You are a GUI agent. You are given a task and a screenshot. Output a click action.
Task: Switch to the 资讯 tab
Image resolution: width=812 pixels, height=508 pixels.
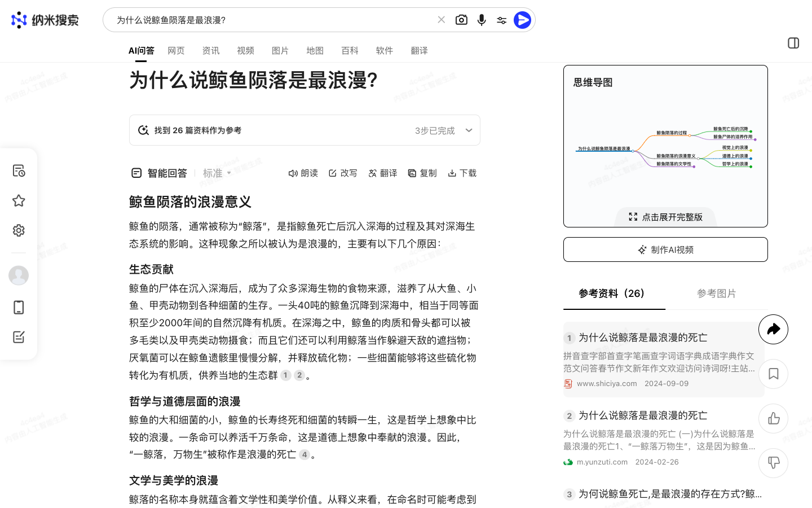coord(211,51)
